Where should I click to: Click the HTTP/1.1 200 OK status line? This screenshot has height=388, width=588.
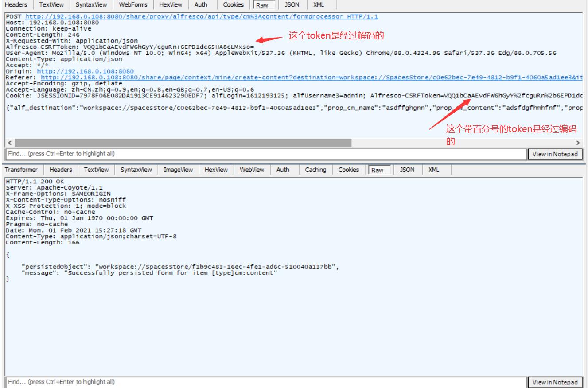[x=35, y=182]
